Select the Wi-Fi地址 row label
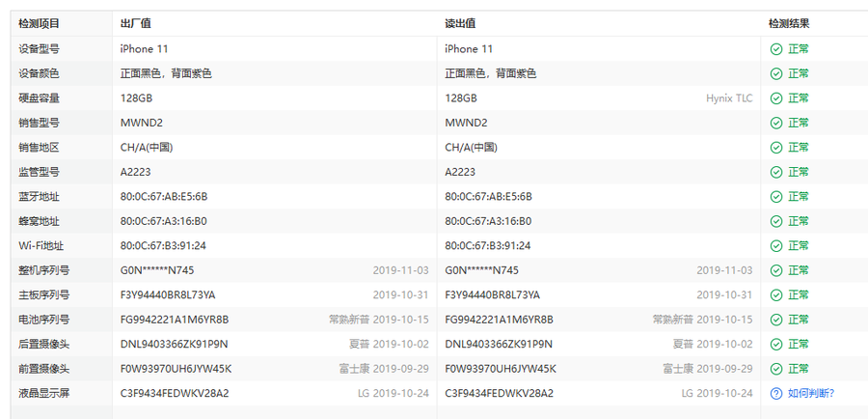 [x=41, y=245]
